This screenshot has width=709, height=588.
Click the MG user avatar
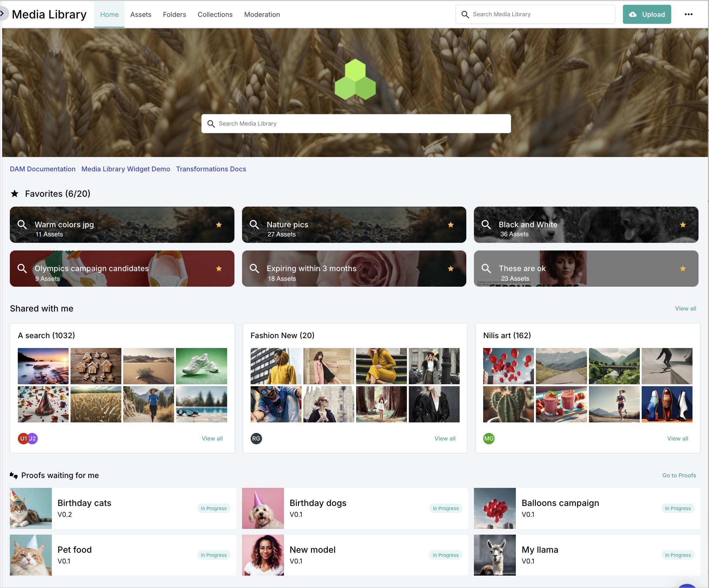pyautogui.click(x=489, y=438)
